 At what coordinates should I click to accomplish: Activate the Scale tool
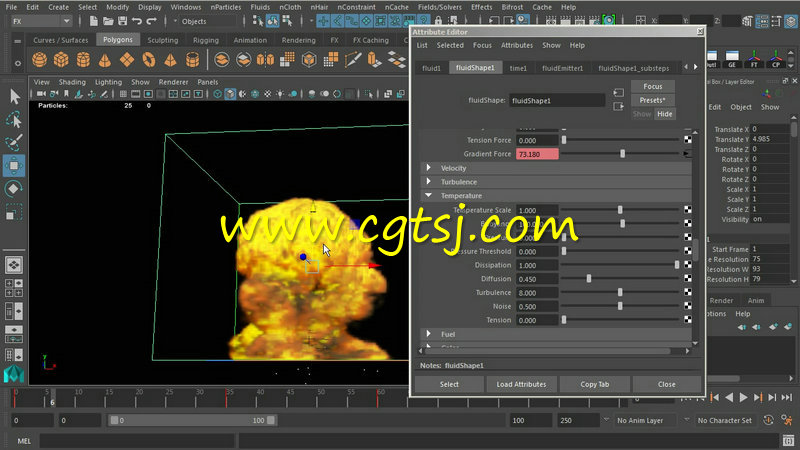tap(14, 212)
